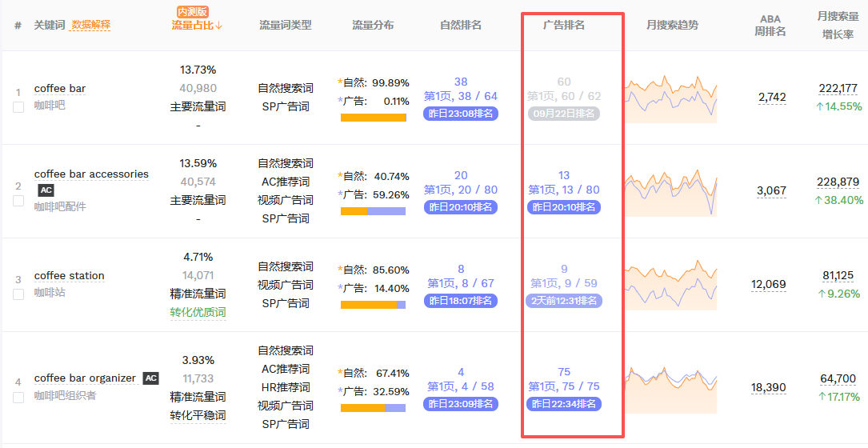The width and height of the screenshot is (868, 448).
Task: Click the 转化优质词 tag
Action: tap(198, 312)
